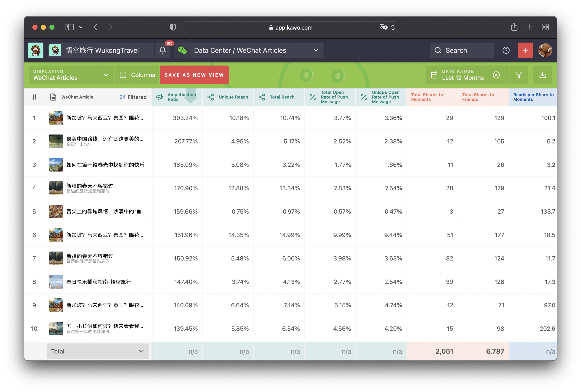Click the red plus button in the header

tap(525, 50)
